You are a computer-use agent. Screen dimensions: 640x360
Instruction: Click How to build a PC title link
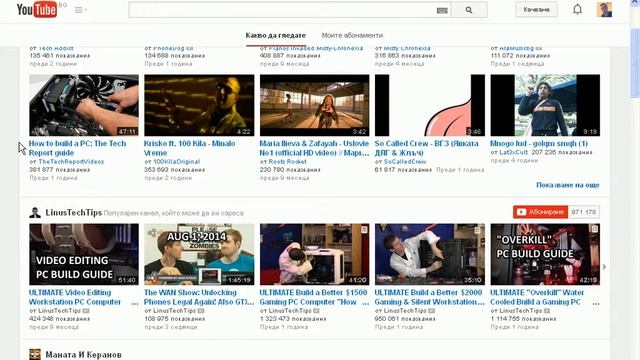(x=77, y=148)
